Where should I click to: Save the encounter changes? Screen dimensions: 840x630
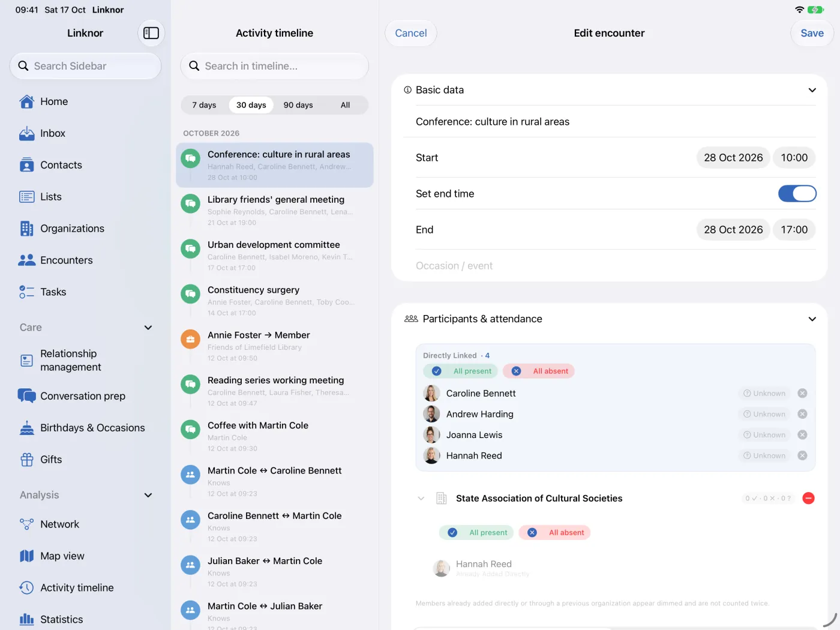tap(812, 33)
